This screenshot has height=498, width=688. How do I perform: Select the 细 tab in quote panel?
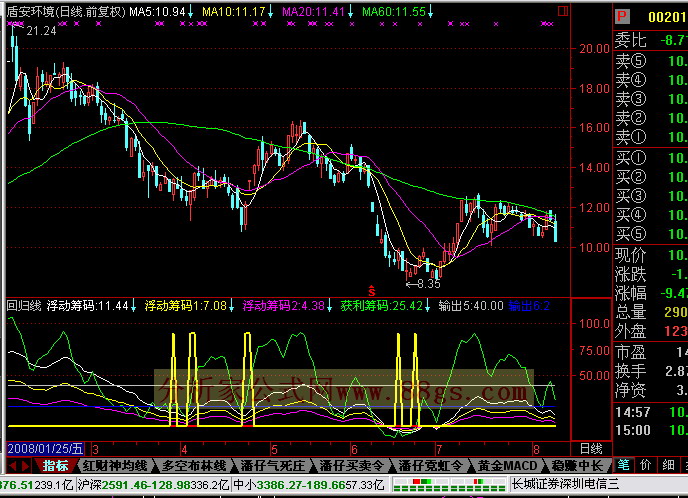pyautogui.click(x=668, y=465)
